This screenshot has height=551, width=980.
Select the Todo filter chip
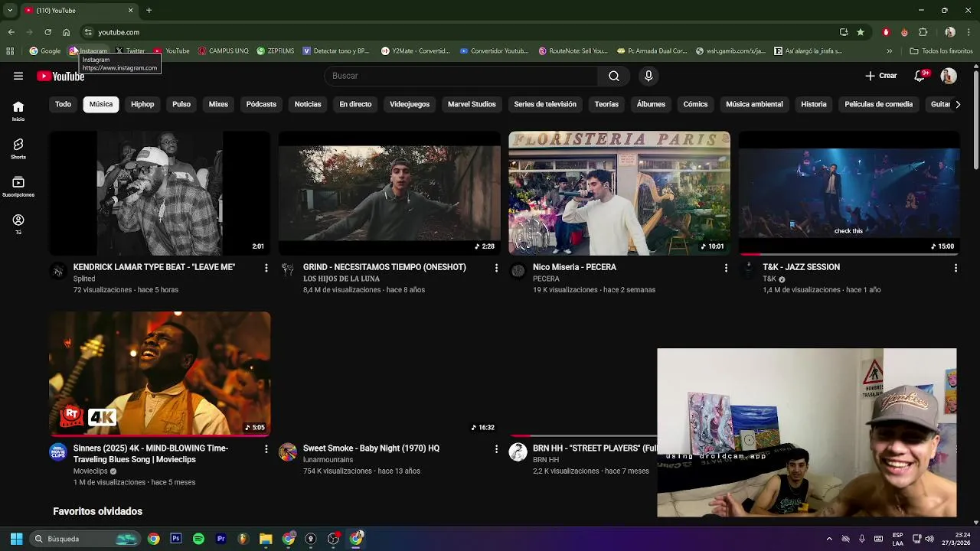(63, 104)
